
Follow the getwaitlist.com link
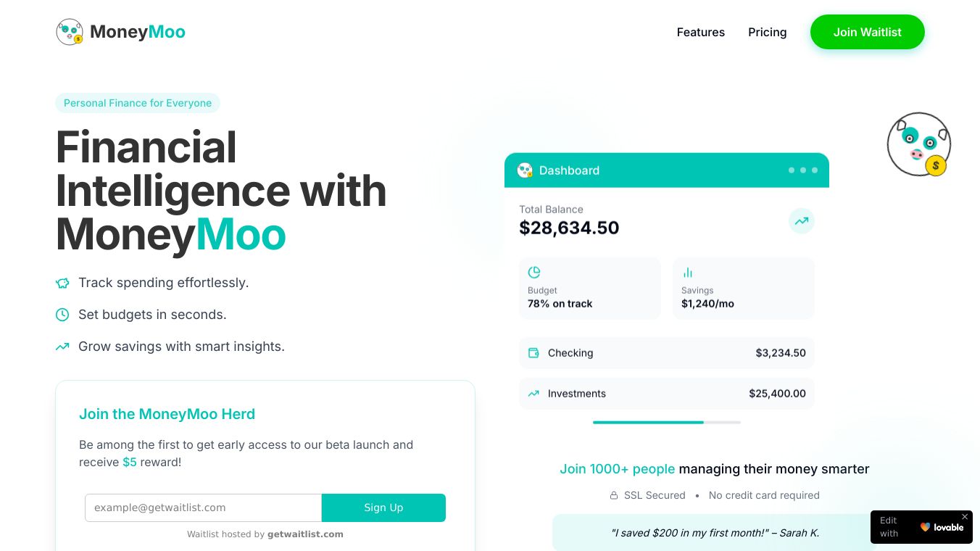click(305, 534)
